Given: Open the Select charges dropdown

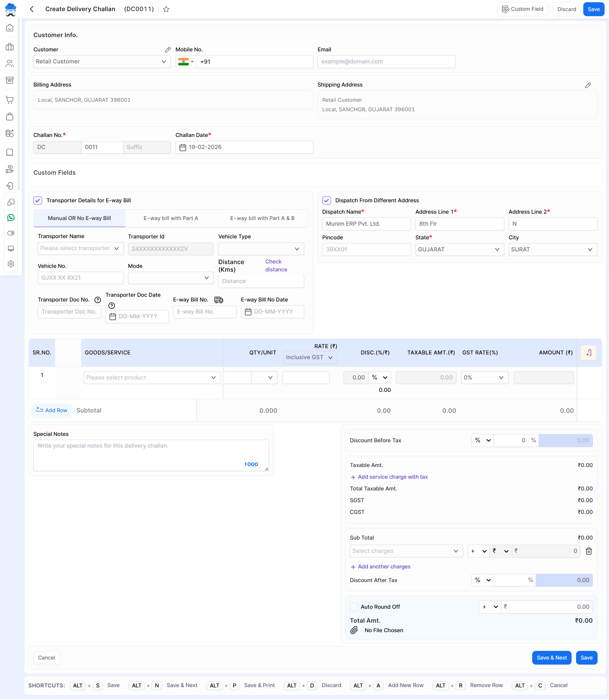Looking at the screenshot, I should click(x=406, y=551).
